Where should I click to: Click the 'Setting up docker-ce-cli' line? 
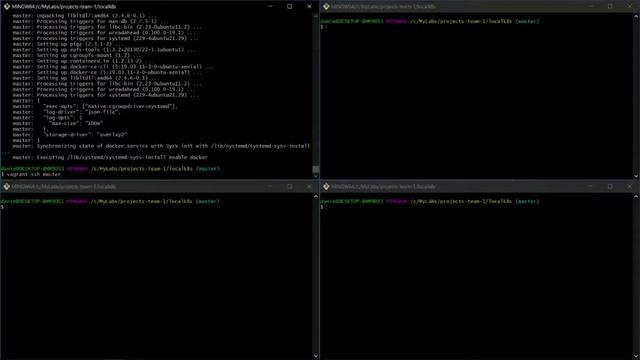tap(113, 67)
